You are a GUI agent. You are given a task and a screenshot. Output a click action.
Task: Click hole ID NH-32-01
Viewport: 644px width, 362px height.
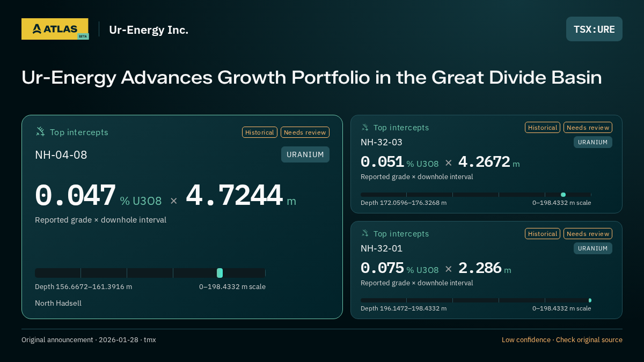pos(382,248)
